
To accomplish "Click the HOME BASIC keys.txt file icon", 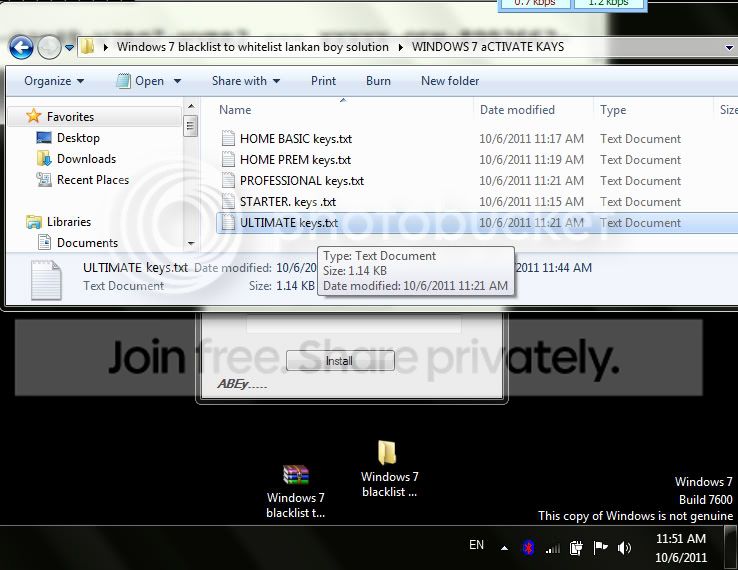I will [228, 138].
